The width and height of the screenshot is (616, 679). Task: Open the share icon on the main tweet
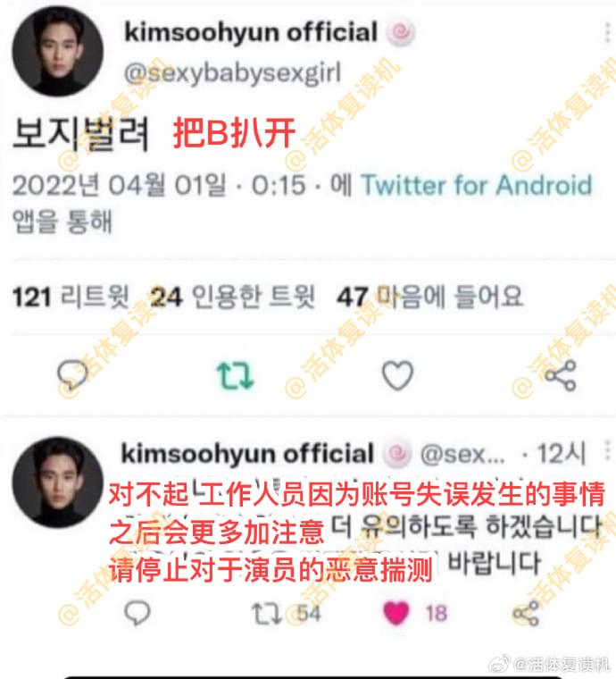tap(561, 375)
